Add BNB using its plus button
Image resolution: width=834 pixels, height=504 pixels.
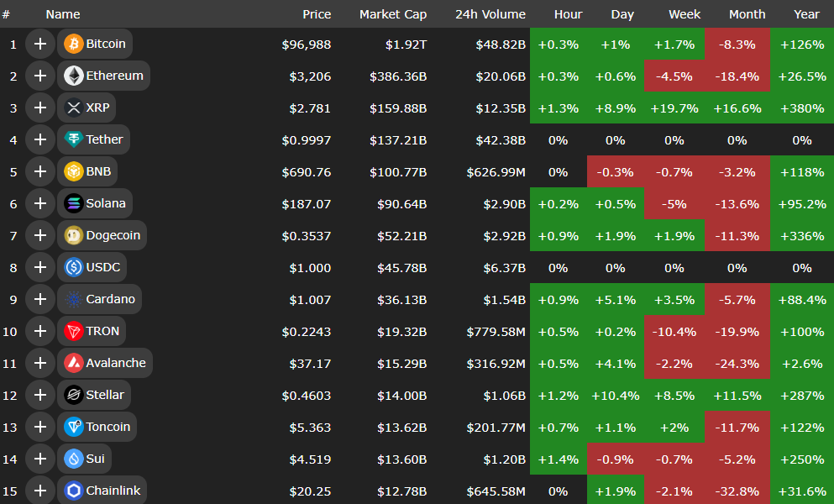(39, 171)
